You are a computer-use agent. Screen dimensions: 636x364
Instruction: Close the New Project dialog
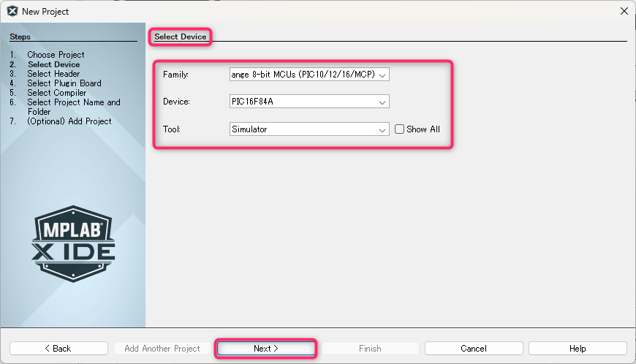(624, 12)
